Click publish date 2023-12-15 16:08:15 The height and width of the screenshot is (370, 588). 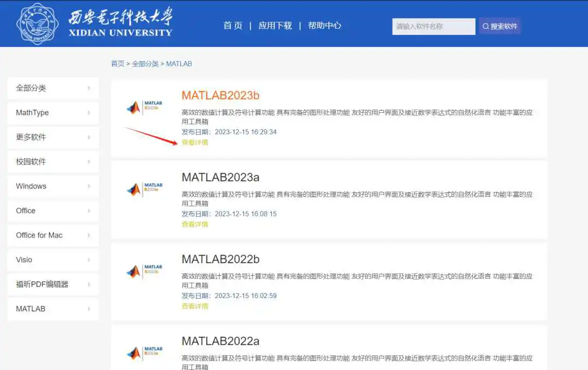click(246, 214)
